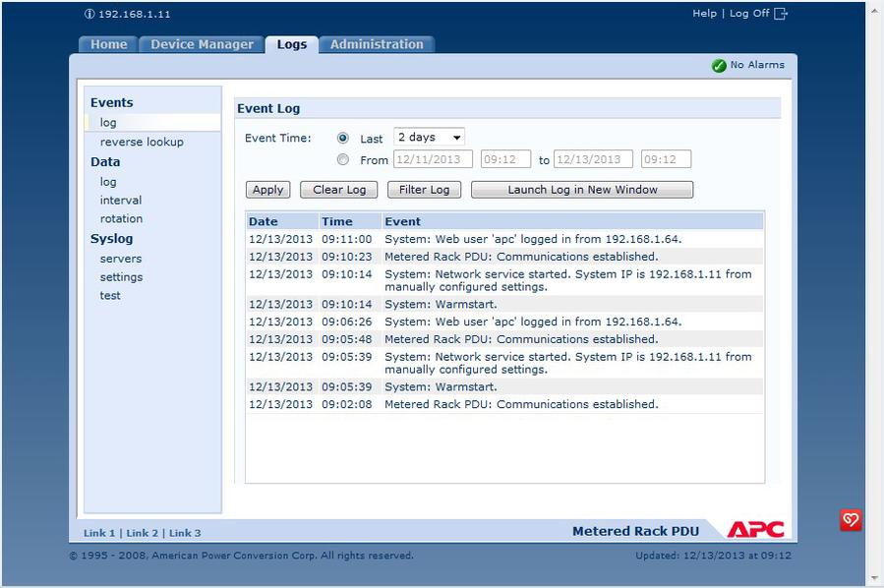Image resolution: width=884 pixels, height=588 pixels.
Task: Click the APC logo
Action: tap(755, 530)
